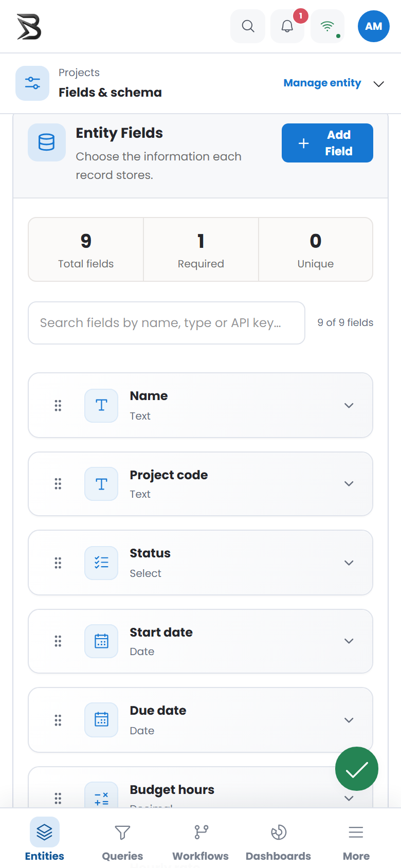401x868 pixels.
Task: Click the Required stat card
Action: pyautogui.click(x=201, y=249)
